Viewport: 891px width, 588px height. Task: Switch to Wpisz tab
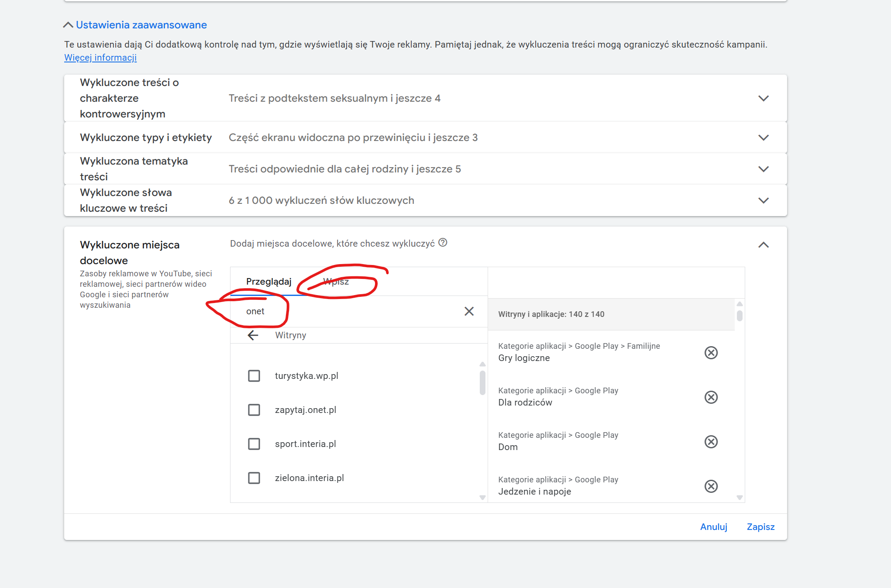pos(336,282)
